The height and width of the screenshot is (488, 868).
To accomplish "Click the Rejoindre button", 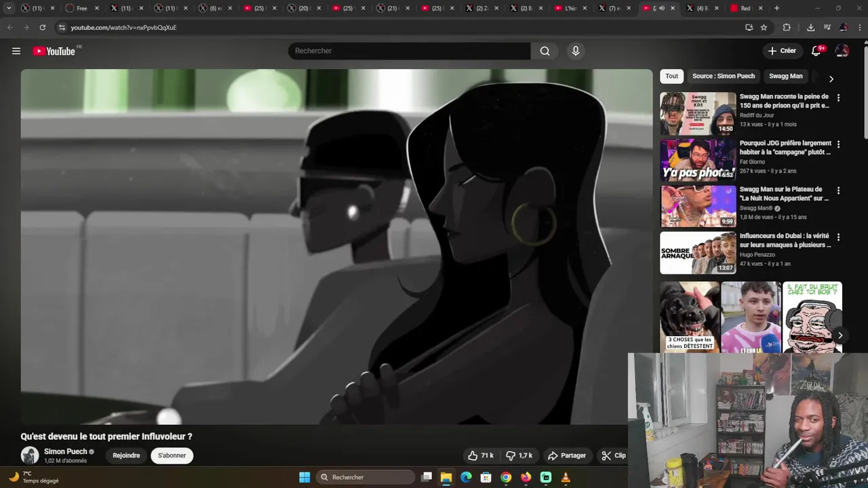I will coord(126,455).
